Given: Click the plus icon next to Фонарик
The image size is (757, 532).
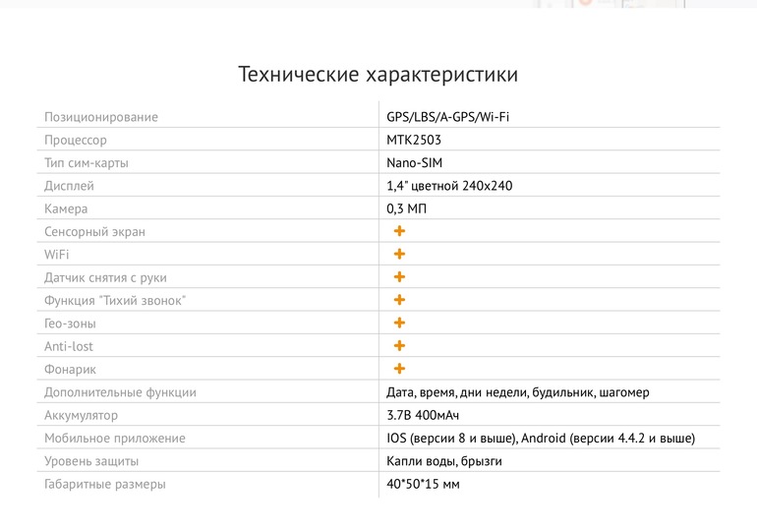Looking at the screenshot, I should (399, 369).
